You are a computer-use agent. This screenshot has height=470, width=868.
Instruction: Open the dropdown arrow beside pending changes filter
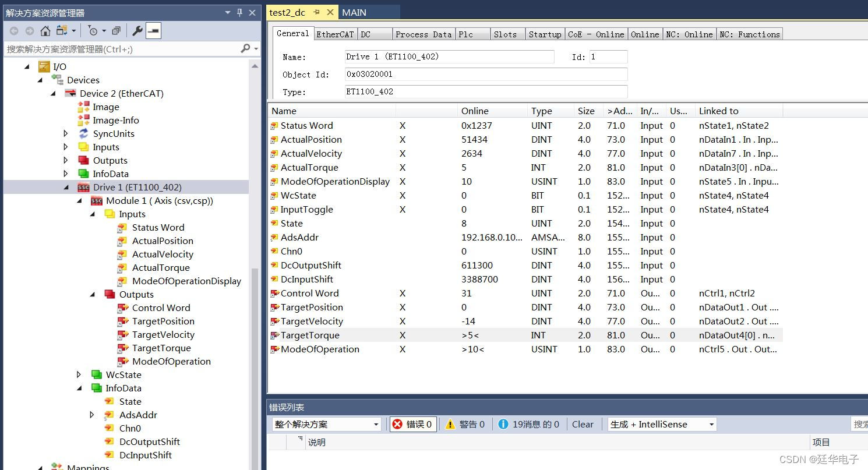click(x=104, y=31)
